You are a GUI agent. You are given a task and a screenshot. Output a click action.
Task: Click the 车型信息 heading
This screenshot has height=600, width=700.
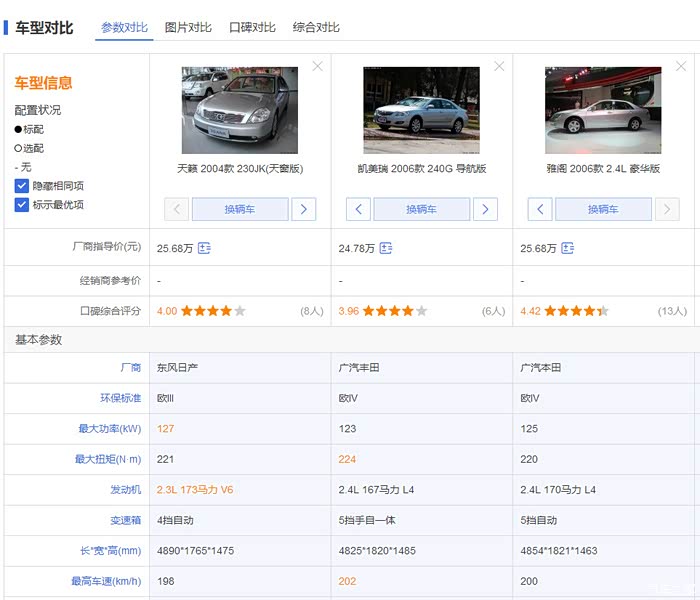(43, 83)
